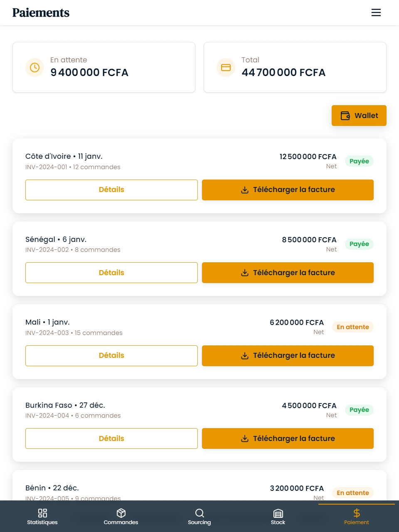Switch to the Commandes tab
The image size is (399, 532).
point(121,517)
